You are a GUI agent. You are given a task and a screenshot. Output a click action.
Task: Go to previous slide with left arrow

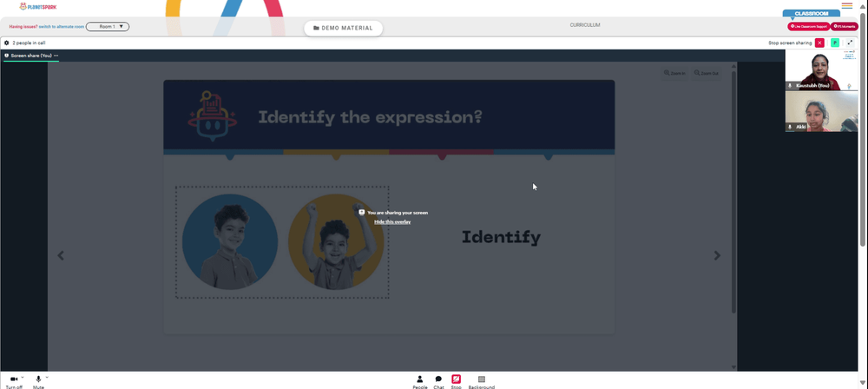pos(61,255)
